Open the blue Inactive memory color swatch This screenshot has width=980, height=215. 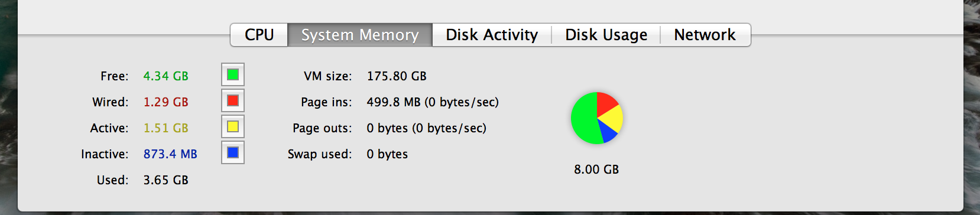(x=233, y=152)
